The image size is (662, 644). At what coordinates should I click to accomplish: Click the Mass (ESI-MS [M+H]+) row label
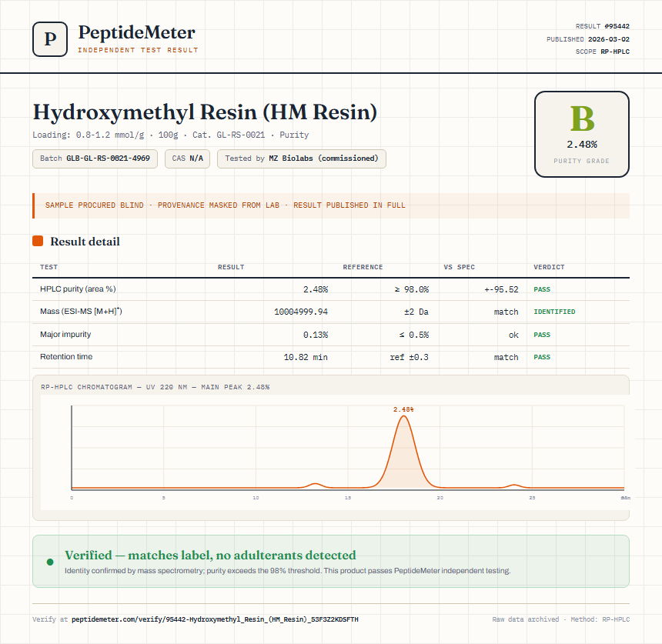click(x=81, y=312)
